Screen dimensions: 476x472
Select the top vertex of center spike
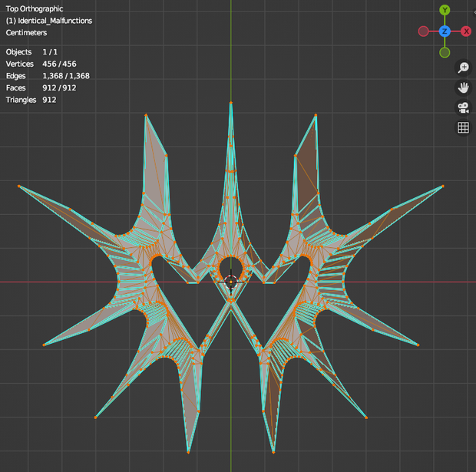pos(231,103)
